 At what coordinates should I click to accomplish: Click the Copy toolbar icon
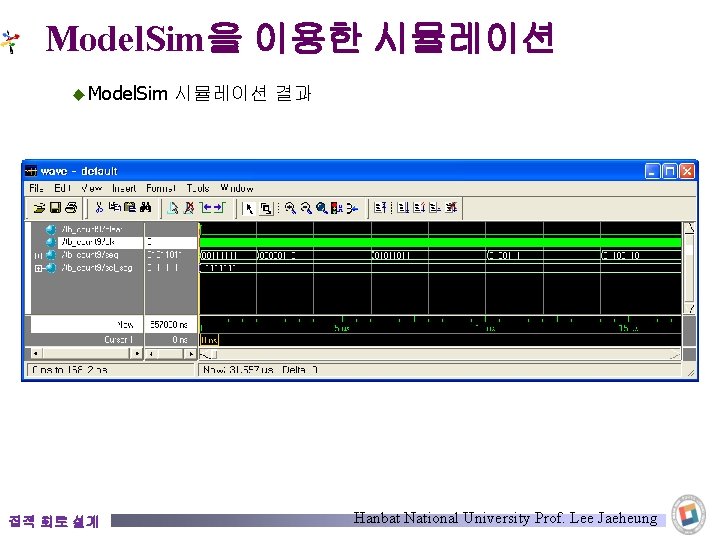114,208
